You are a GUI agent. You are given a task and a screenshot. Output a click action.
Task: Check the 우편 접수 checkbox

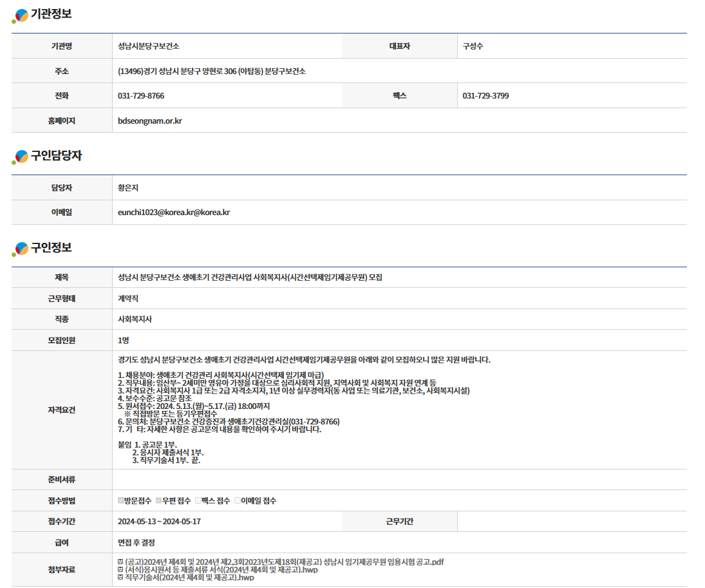tap(159, 500)
